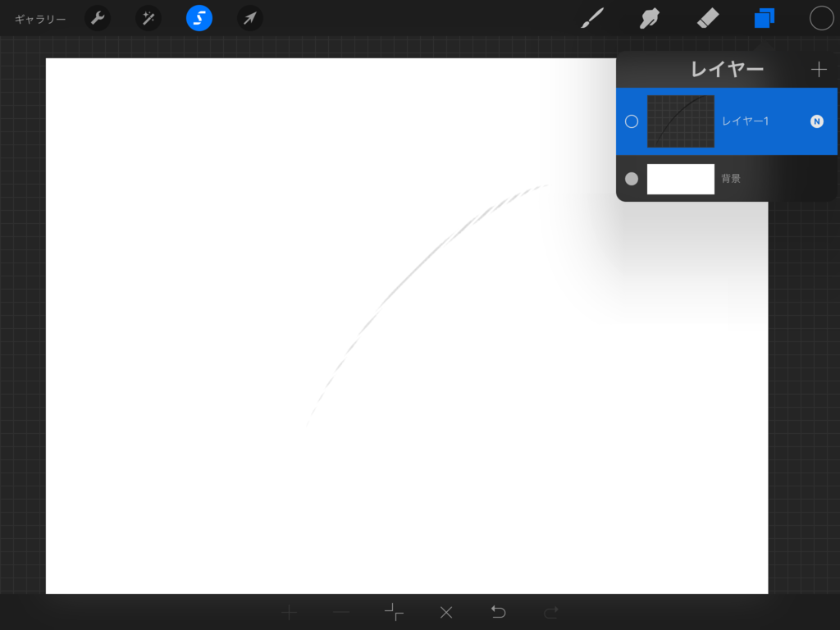Screen dimensions: 840x630
Task: Activate the Transform arrow tool
Action: tap(250, 18)
